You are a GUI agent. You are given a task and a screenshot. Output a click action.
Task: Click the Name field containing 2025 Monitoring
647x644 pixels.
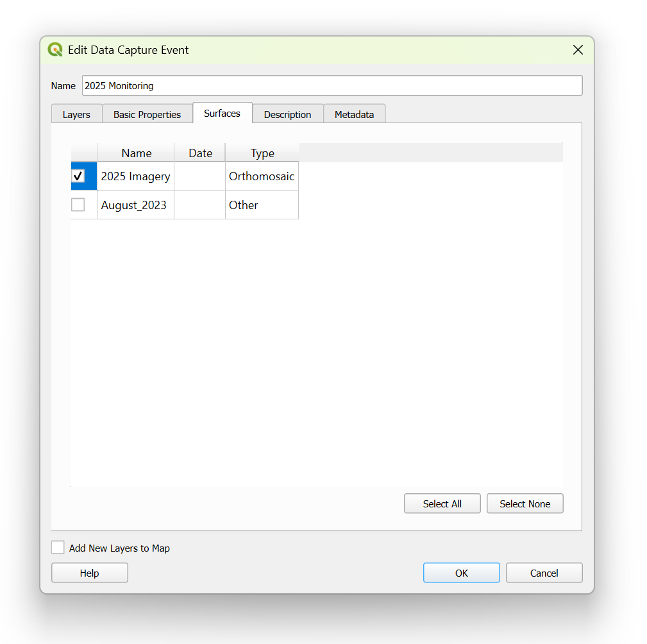click(x=332, y=85)
